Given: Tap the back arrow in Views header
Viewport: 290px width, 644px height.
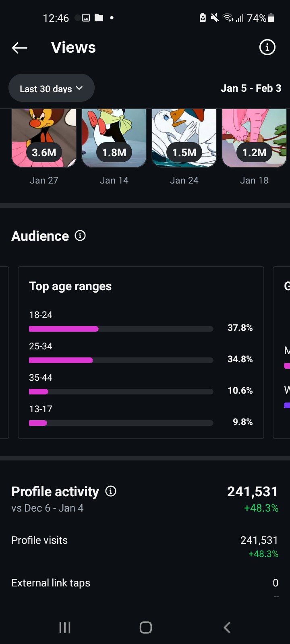Looking at the screenshot, I should (x=20, y=48).
